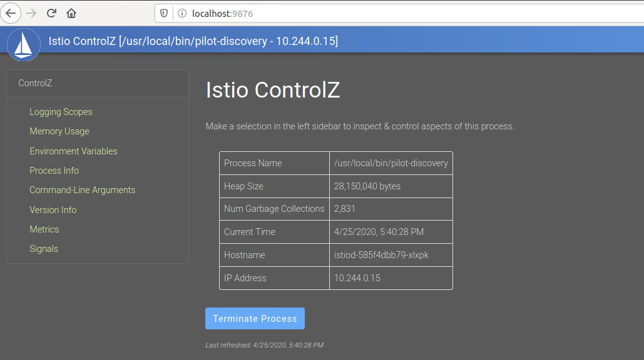
Task: Select Signals from the sidebar
Action: pos(43,248)
